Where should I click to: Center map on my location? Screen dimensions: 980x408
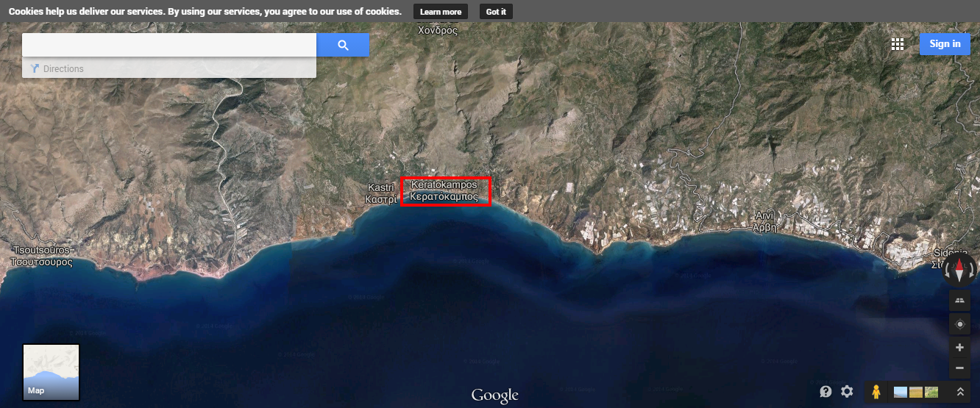tap(959, 324)
